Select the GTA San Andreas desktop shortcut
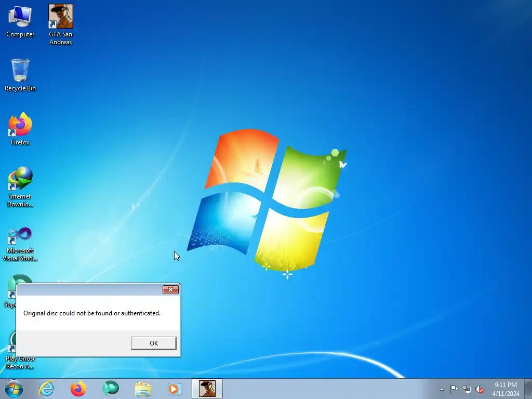Viewport: 532px width, 399px height. (60, 25)
